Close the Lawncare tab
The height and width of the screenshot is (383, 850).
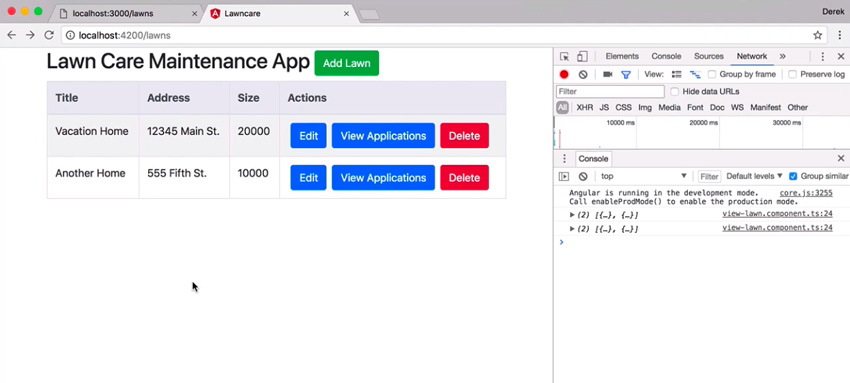point(346,14)
